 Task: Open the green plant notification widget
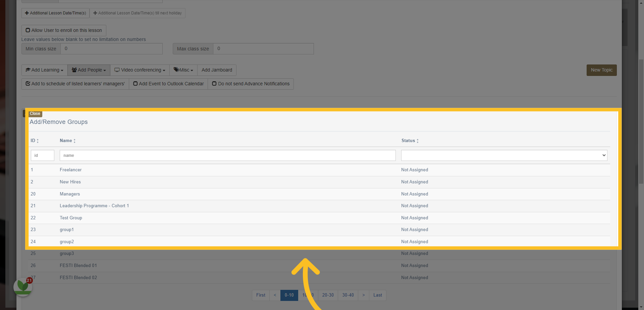click(23, 287)
